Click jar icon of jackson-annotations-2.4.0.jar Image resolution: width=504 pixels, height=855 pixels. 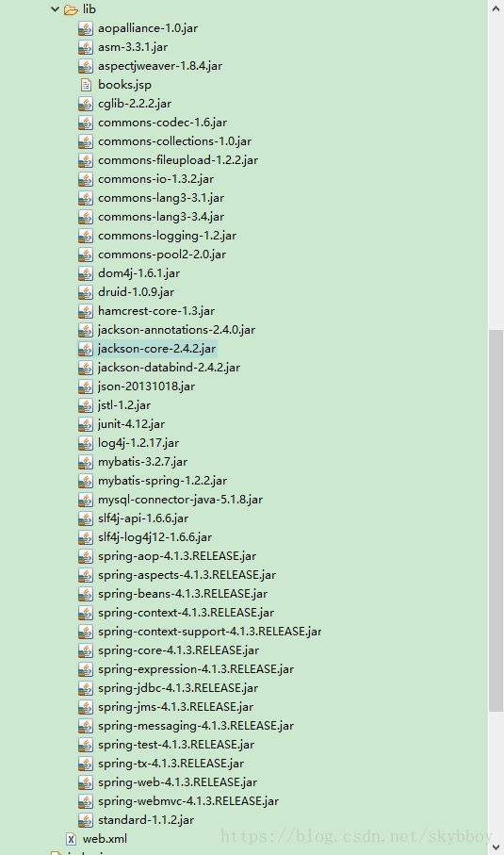[x=86, y=330]
